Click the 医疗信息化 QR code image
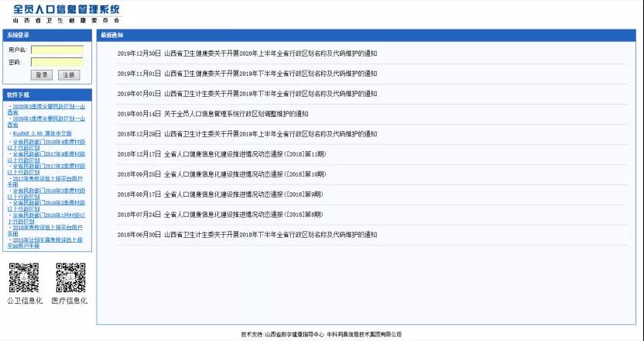Image resolution: width=644 pixels, height=341 pixels. [70, 277]
